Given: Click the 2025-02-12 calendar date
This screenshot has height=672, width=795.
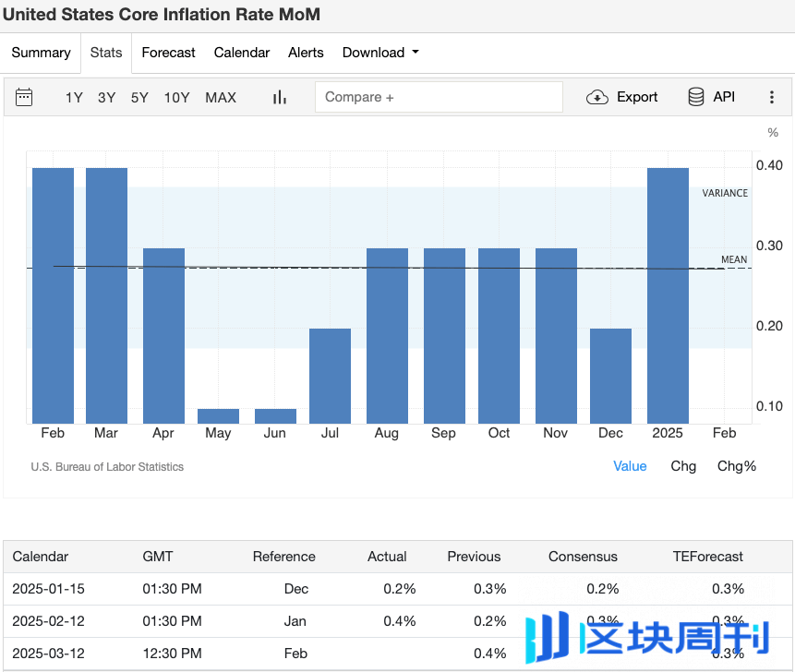Looking at the screenshot, I should 48,621.
